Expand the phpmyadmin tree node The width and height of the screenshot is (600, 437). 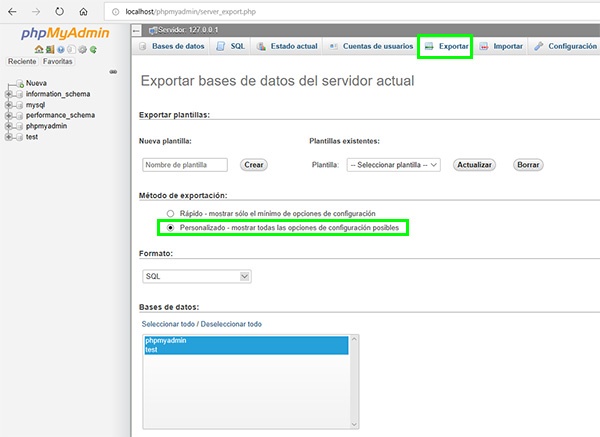(8, 126)
